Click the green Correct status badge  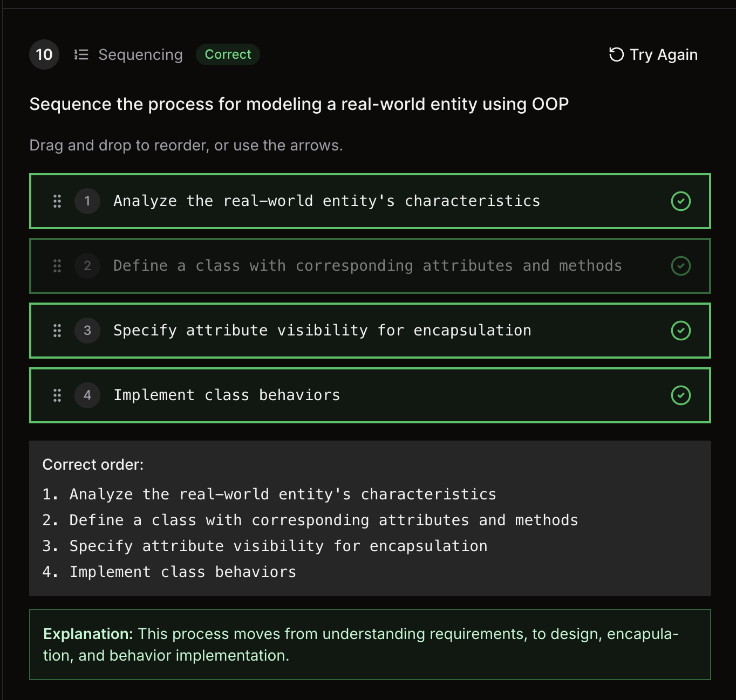tap(228, 54)
